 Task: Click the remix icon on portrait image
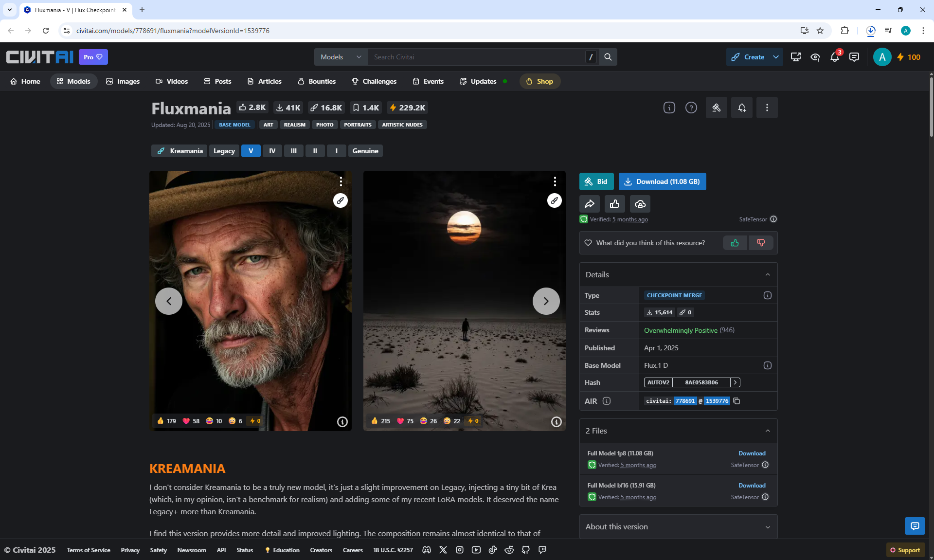click(x=340, y=200)
